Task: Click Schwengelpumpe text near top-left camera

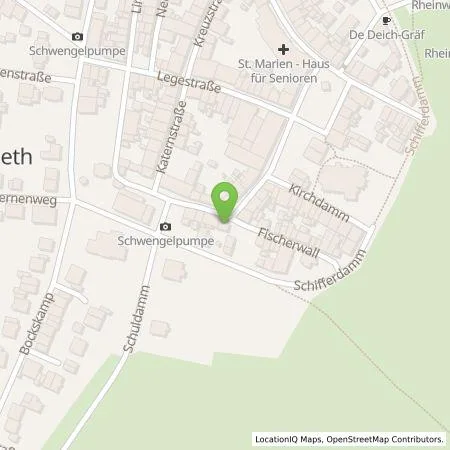Action: coord(77,51)
